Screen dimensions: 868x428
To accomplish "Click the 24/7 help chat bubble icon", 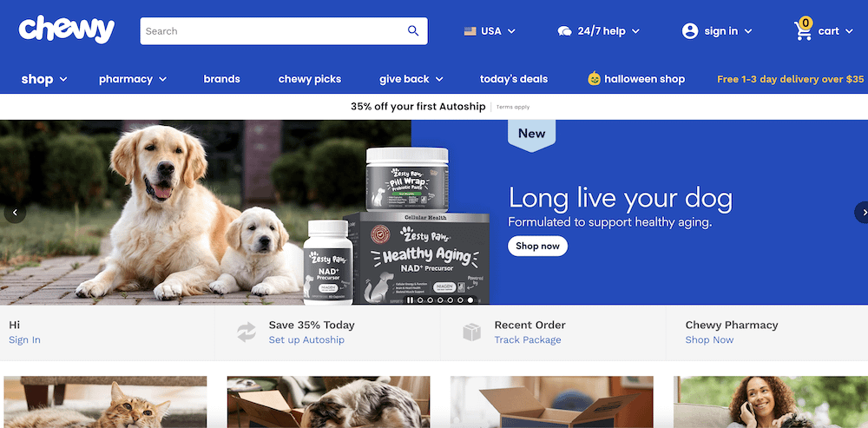I will tap(564, 31).
